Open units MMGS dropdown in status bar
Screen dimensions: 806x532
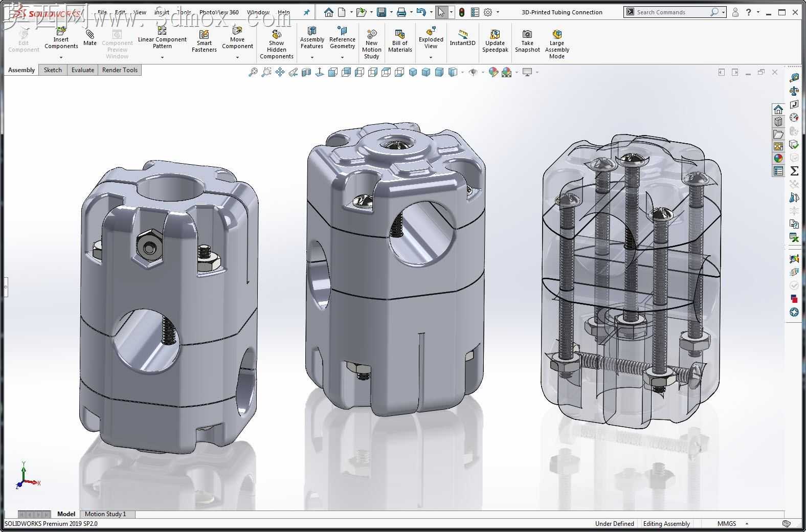point(747,523)
